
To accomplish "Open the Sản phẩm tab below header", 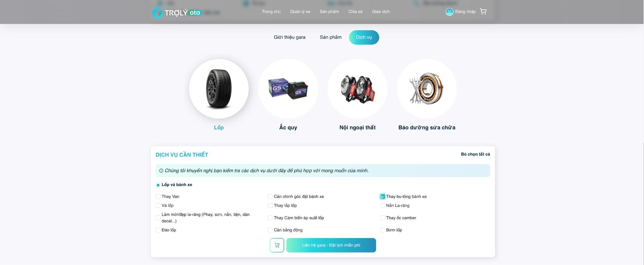I will (x=331, y=37).
